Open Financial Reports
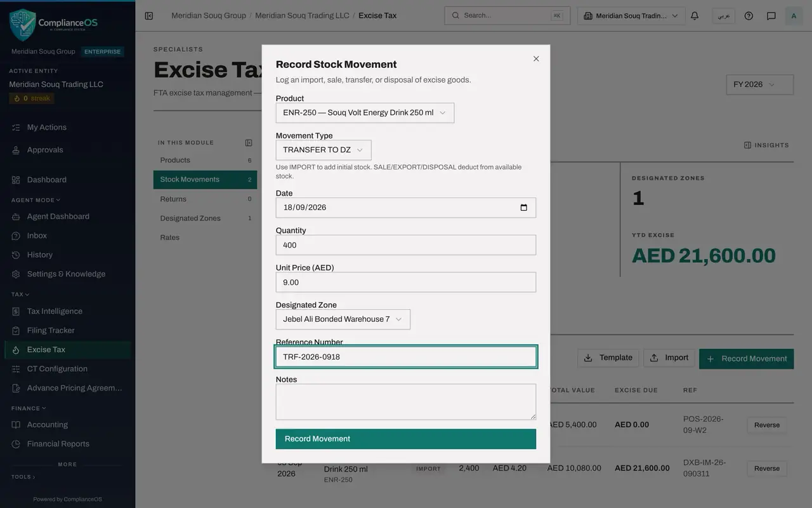 [x=67, y=444]
